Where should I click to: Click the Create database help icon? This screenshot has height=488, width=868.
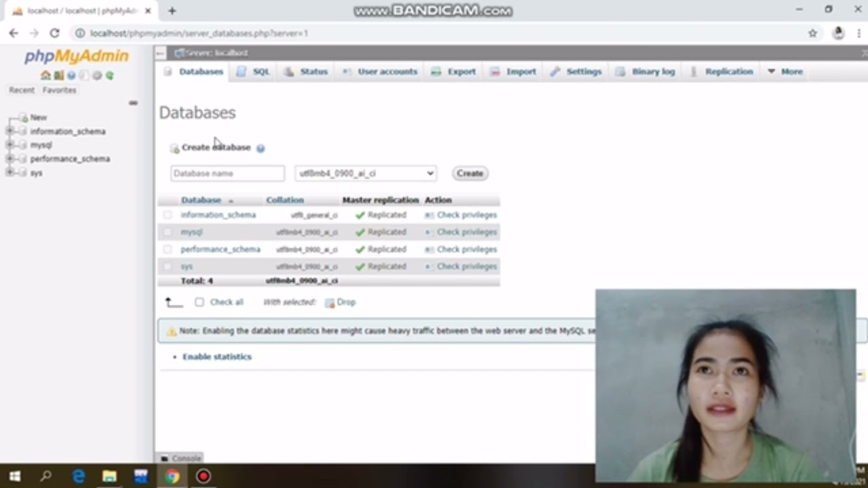pyautogui.click(x=260, y=148)
